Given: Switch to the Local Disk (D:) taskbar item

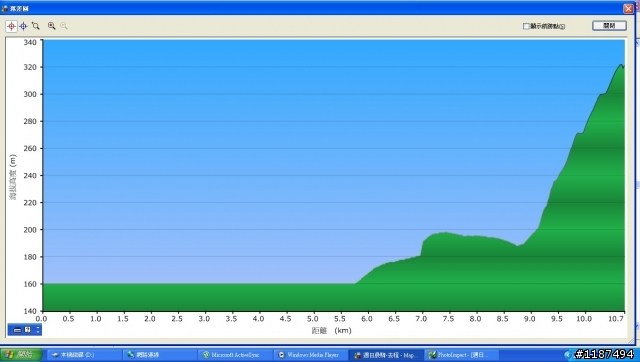Looking at the screenshot, I should (x=84, y=355).
